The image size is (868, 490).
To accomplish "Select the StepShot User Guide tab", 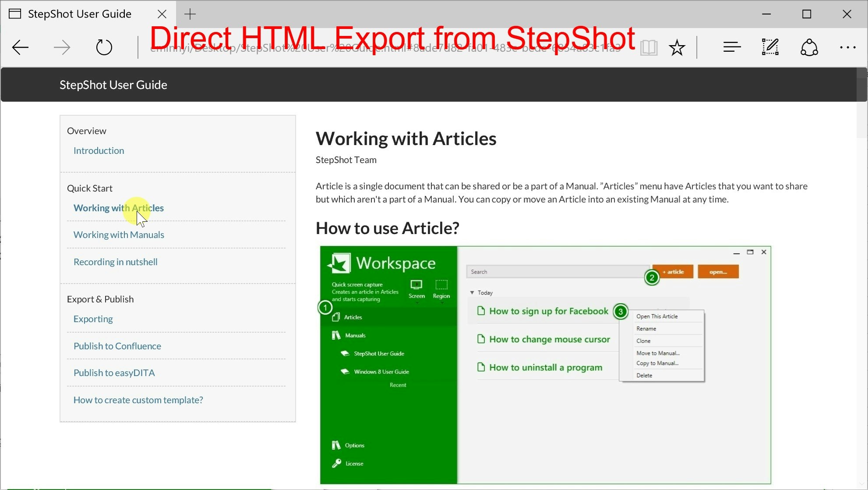I will (80, 14).
